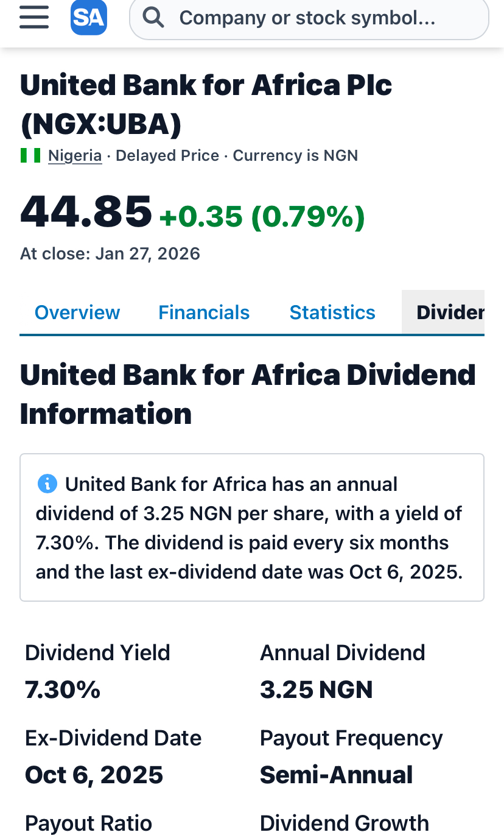504x835 pixels.
Task: Click the Payout Ratio label
Action: pyautogui.click(x=88, y=823)
